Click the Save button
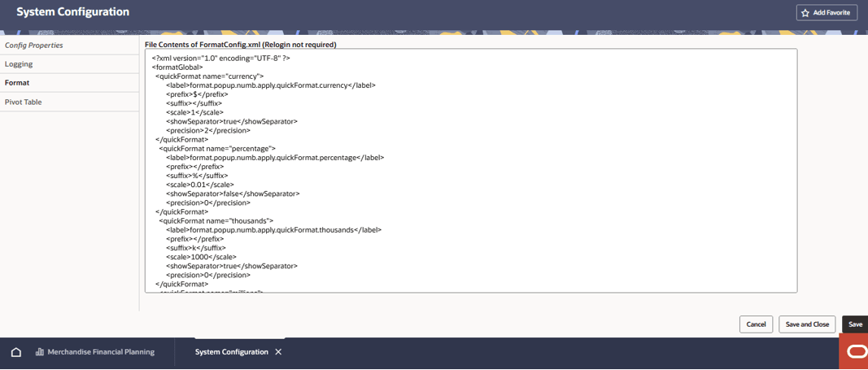This screenshot has width=868, height=370. coord(855,324)
